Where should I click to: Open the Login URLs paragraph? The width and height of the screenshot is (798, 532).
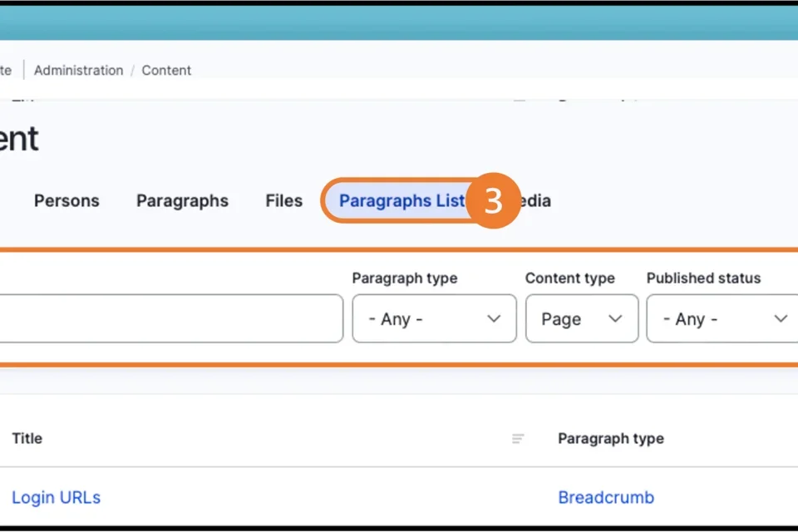(56, 496)
